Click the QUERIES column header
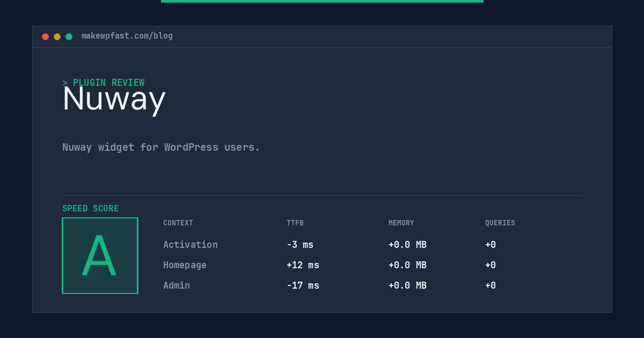The image size is (644, 338). click(500, 223)
